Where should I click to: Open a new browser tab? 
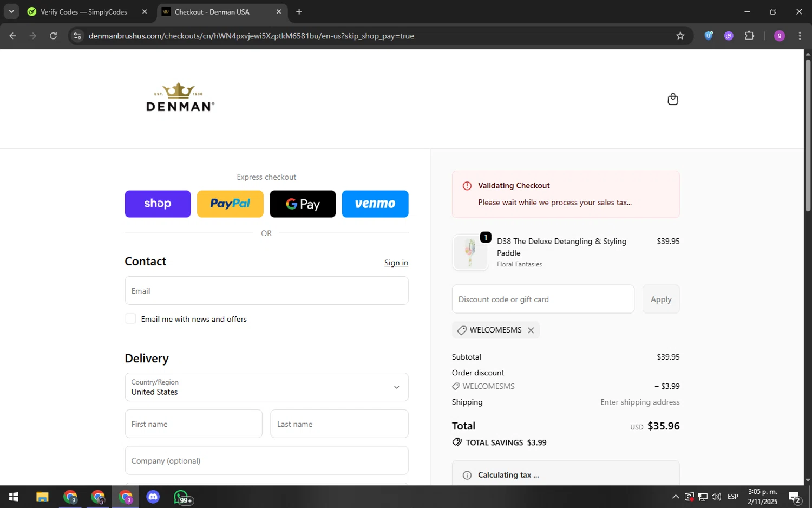click(x=299, y=11)
